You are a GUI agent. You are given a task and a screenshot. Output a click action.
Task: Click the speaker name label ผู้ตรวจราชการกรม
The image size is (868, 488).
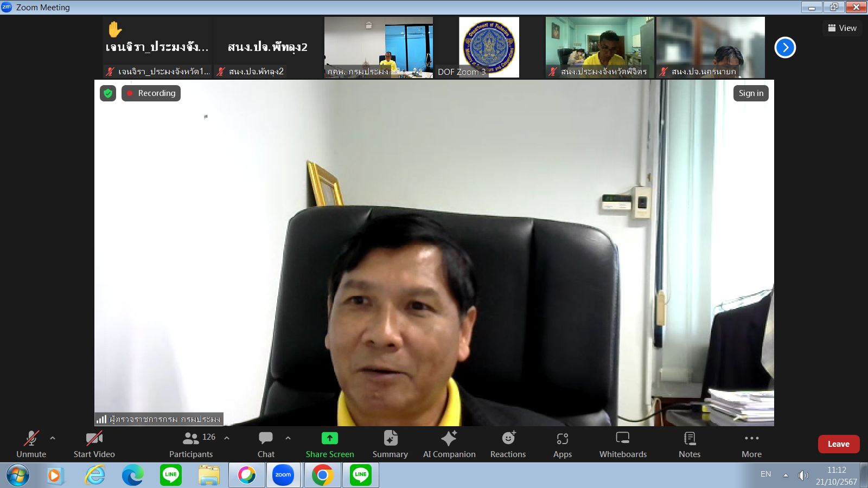(x=159, y=419)
